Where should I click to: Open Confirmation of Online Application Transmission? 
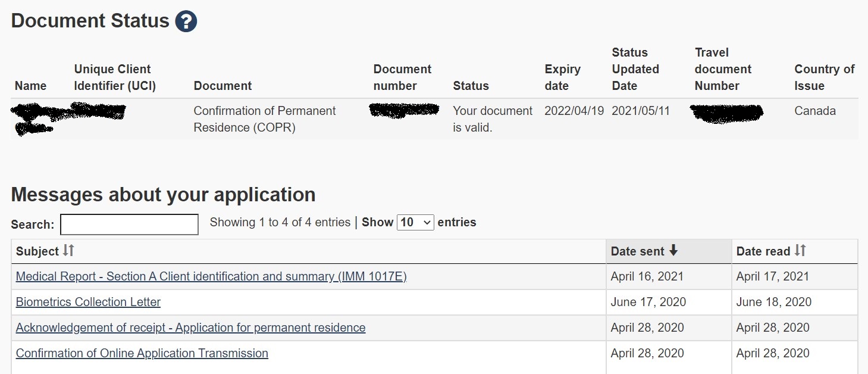(x=142, y=353)
